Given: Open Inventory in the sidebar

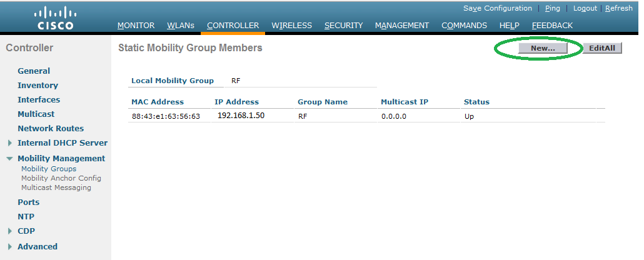Looking at the screenshot, I should click(38, 86).
